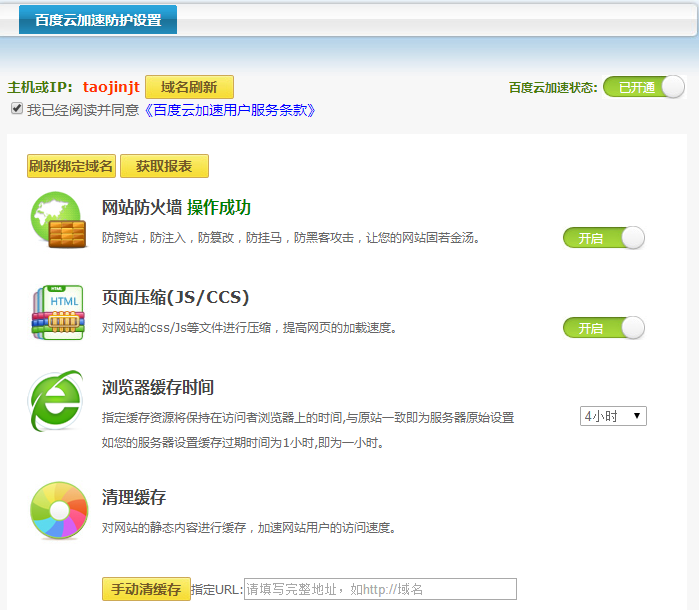Click the 域名刷新 button
Viewport: 699px width, 610px height.
pyautogui.click(x=189, y=87)
